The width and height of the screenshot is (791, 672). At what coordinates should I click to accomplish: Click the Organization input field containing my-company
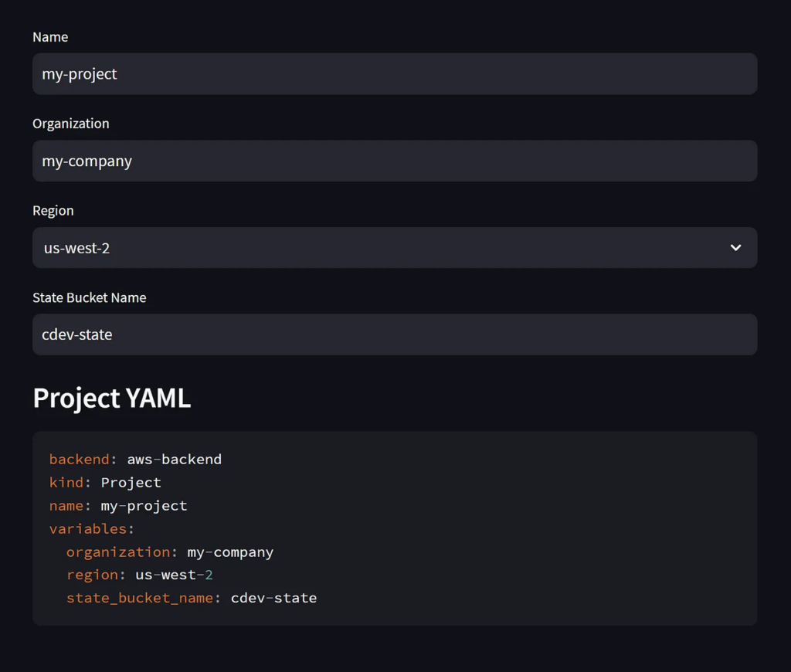coord(395,161)
